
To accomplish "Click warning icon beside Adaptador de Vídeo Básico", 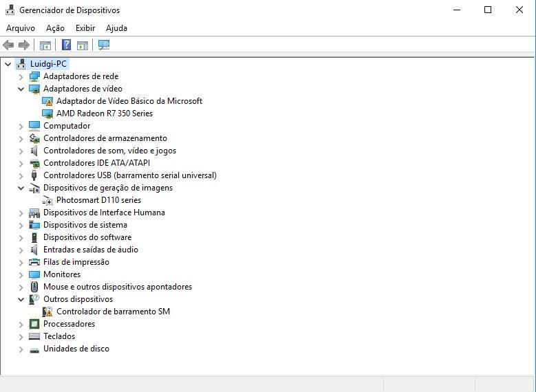I will point(47,101).
